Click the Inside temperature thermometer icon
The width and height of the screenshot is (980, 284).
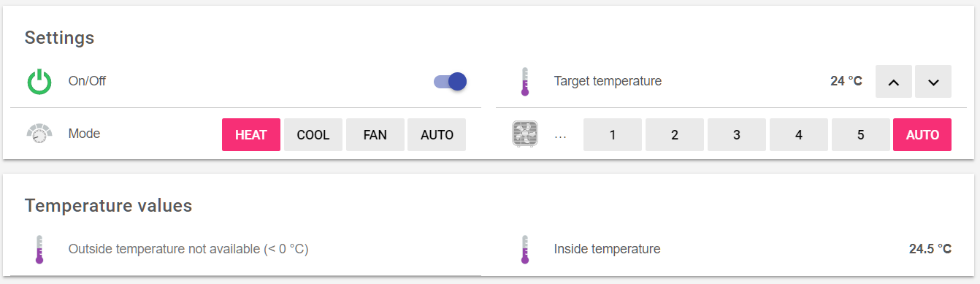[x=524, y=249]
